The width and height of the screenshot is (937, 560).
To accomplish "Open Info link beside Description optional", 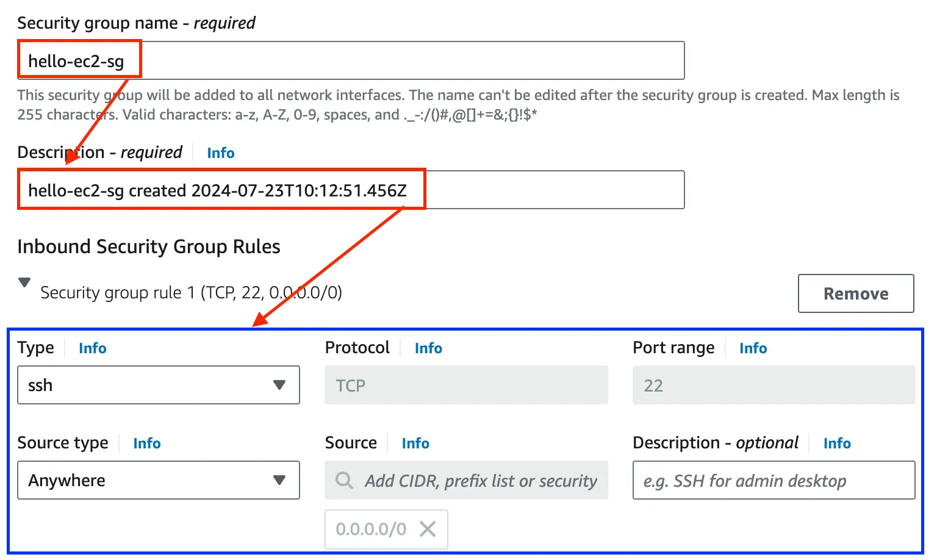I will (x=837, y=443).
